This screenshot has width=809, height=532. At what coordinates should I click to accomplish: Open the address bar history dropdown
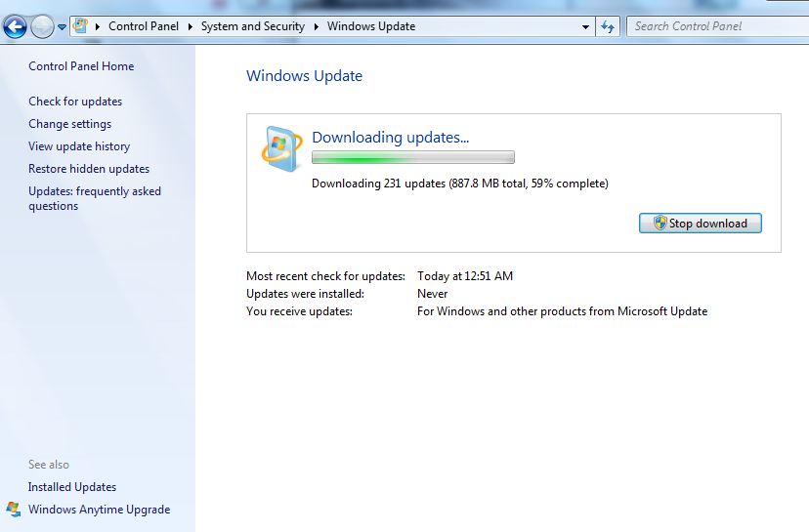click(585, 26)
